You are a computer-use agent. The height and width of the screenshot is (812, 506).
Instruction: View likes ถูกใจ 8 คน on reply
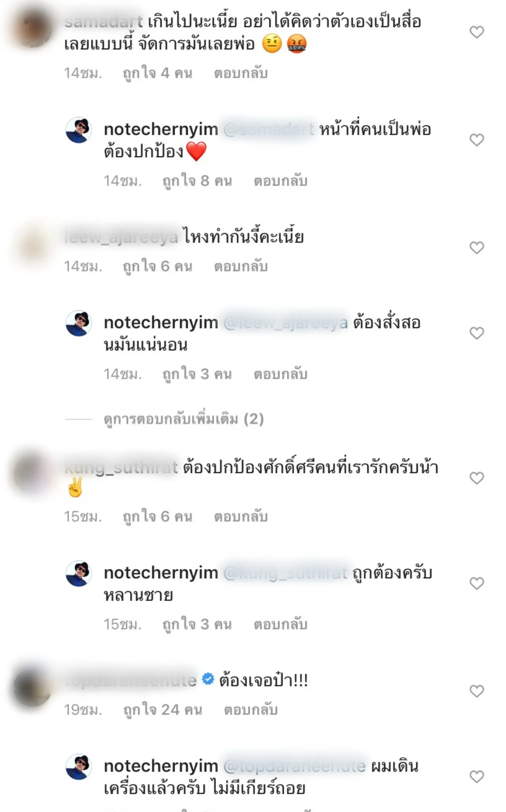coord(197,181)
